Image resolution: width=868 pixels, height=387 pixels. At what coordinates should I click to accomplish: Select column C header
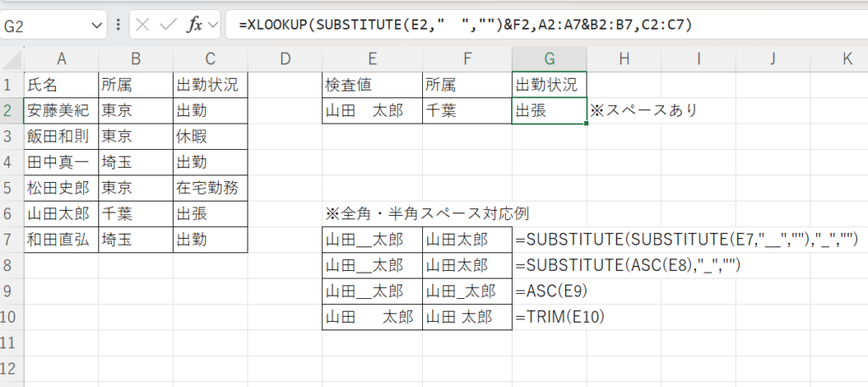click(x=210, y=59)
